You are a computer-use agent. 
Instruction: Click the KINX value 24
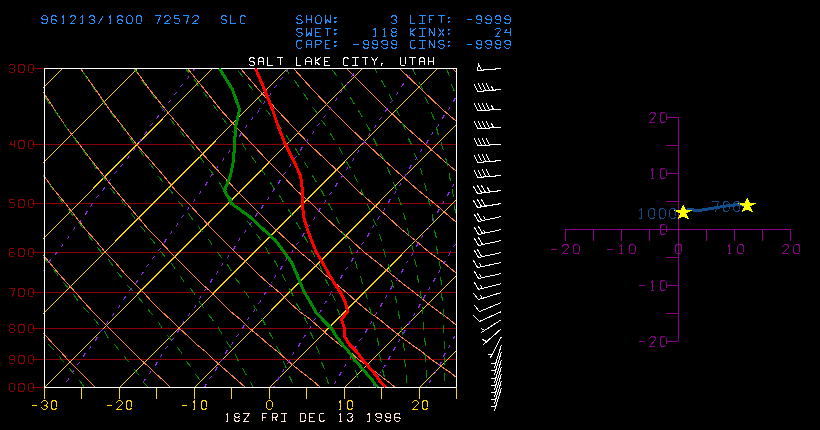tap(503, 32)
